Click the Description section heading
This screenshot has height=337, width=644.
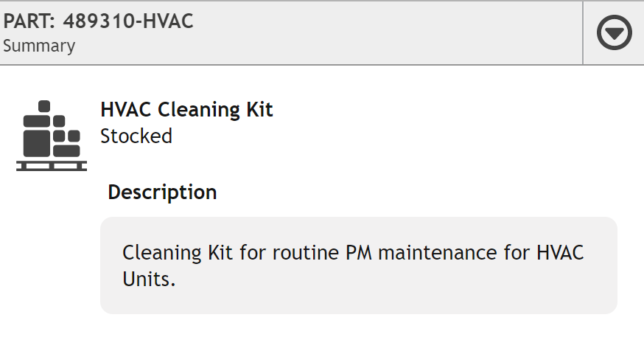point(162,192)
